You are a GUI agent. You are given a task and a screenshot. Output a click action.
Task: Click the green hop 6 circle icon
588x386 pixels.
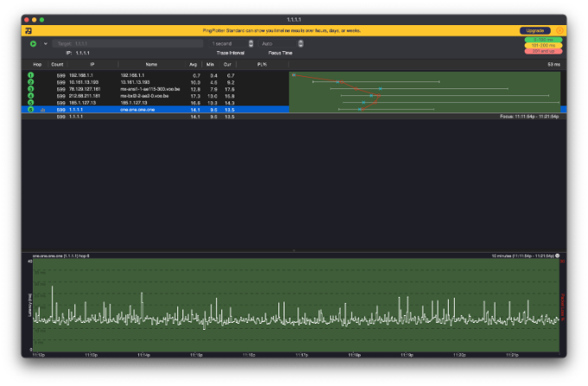31,110
